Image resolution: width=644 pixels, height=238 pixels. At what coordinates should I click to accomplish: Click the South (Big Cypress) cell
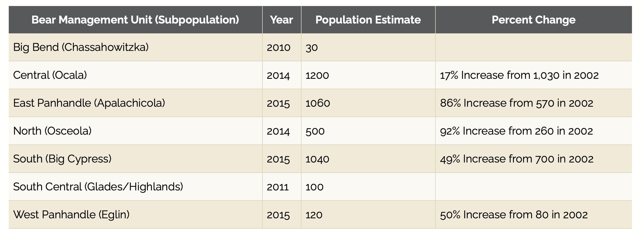pyautogui.click(x=62, y=159)
